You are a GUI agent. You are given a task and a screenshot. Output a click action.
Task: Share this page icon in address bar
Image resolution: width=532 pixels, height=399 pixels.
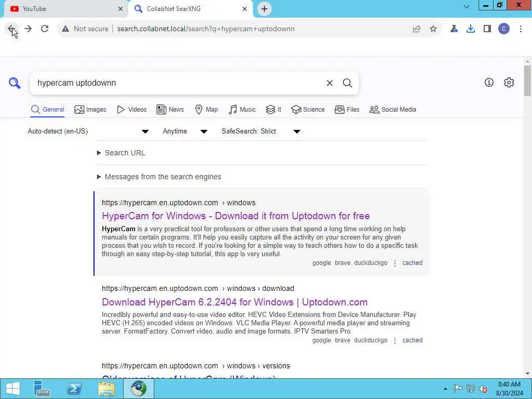[x=417, y=29]
